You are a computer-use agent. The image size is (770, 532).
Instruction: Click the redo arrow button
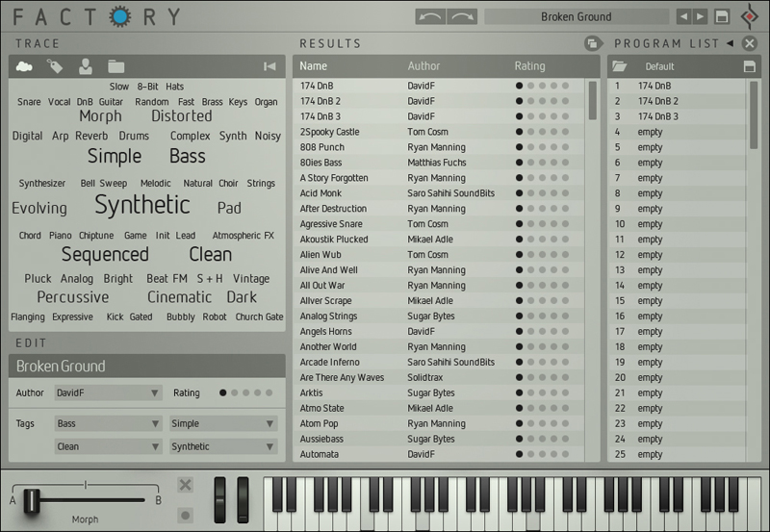(x=462, y=16)
